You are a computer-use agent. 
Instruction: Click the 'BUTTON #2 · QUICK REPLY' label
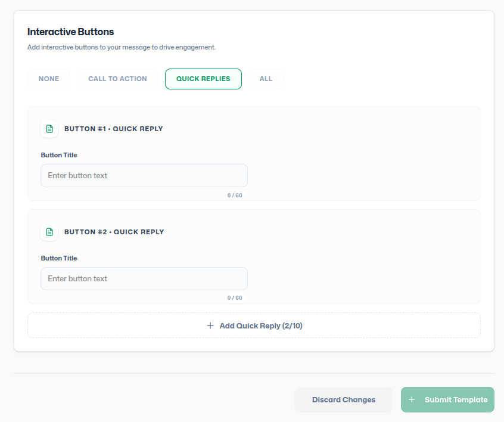pyautogui.click(x=114, y=232)
